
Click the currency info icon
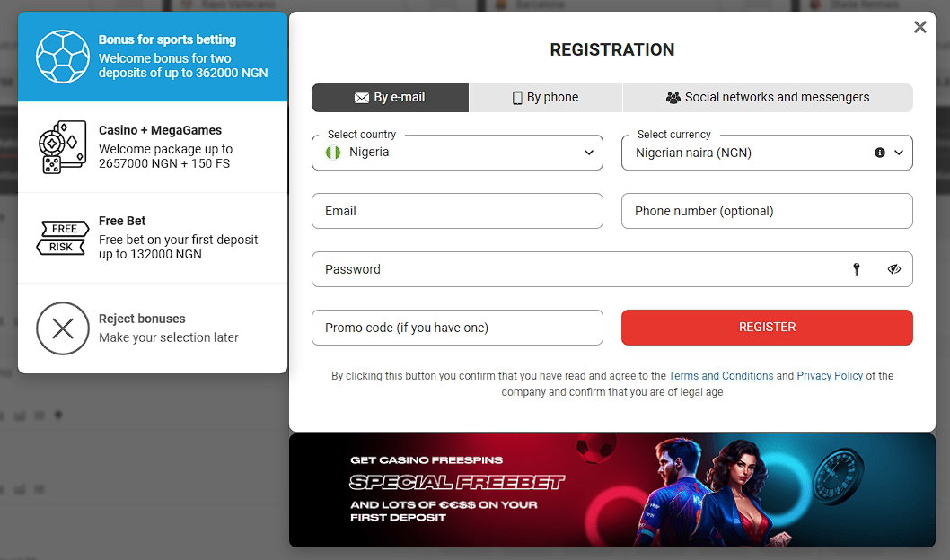tap(880, 153)
